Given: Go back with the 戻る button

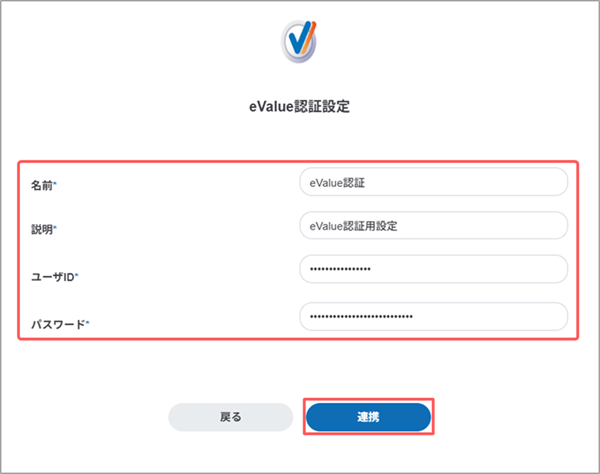Looking at the screenshot, I should pyautogui.click(x=230, y=417).
